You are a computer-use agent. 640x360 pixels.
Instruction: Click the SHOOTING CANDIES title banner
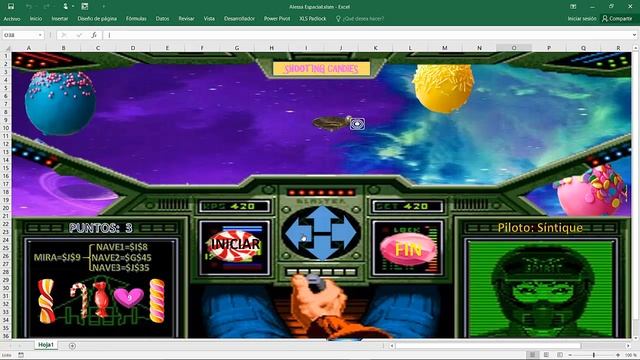click(x=321, y=69)
